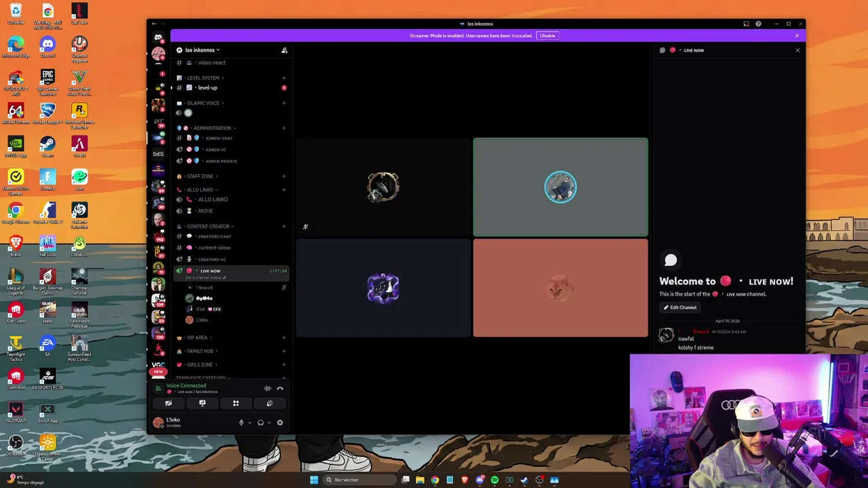
Task: Open the Discord help question mark icon
Action: [x=758, y=24]
